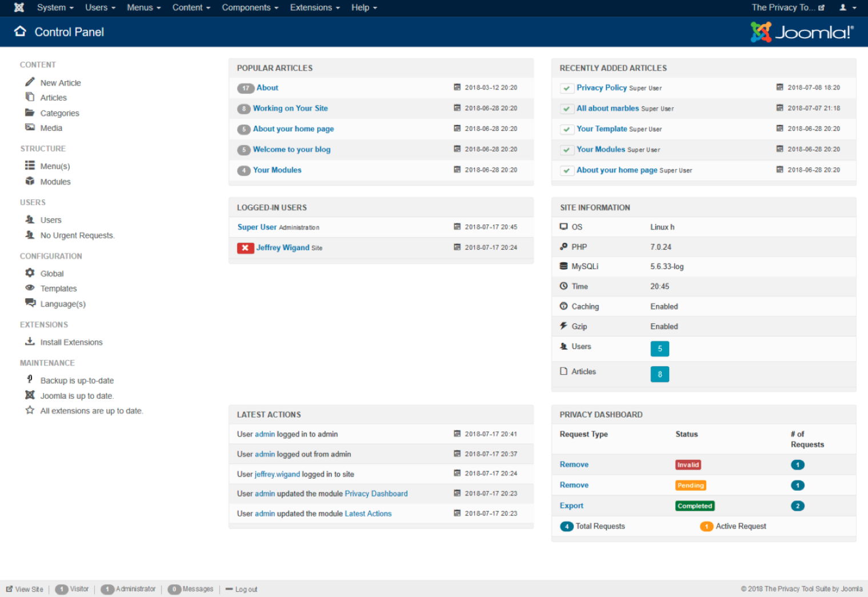Open the Help menu
Image resolution: width=868 pixels, height=597 pixels.
tap(364, 7)
